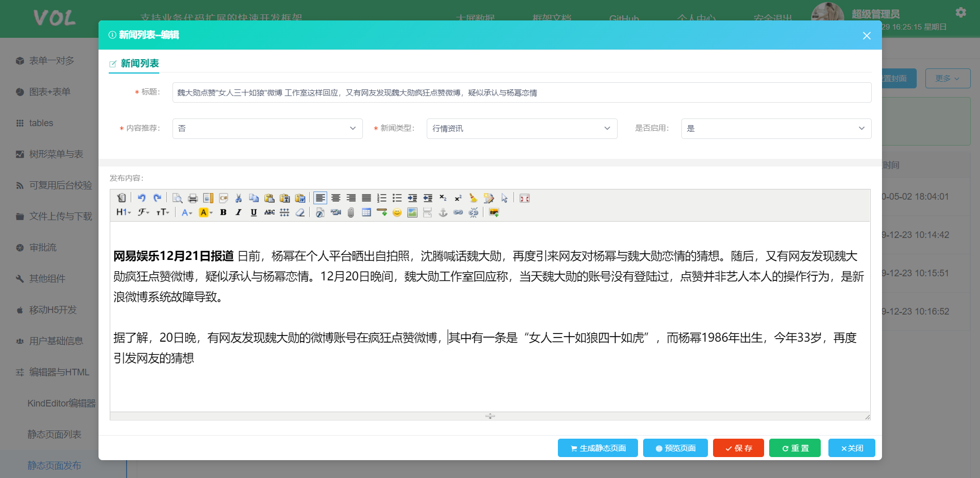The height and width of the screenshot is (478, 980).
Task: Toggle the editor fullscreen mode
Action: click(x=524, y=198)
